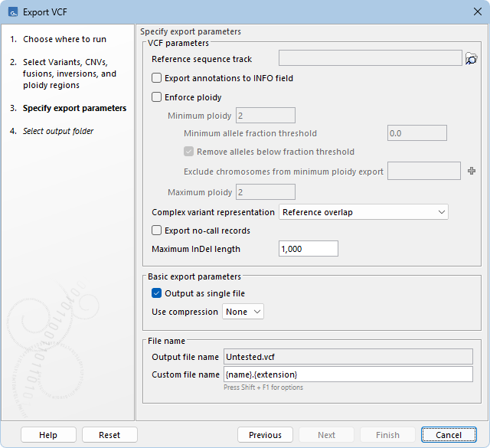The height and width of the screenshot is (448, 490).
Task: Click into the Custom file name field
Action: point(348,374)
